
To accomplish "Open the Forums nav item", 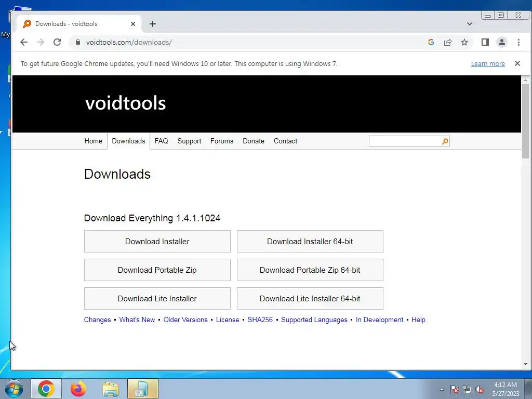I will click(x=222, y=141).
